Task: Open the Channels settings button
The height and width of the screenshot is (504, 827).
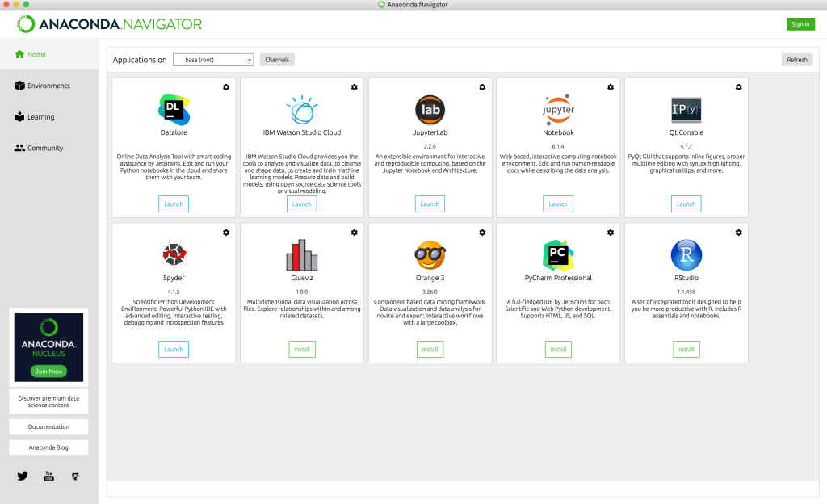Action: coord(277,60)
